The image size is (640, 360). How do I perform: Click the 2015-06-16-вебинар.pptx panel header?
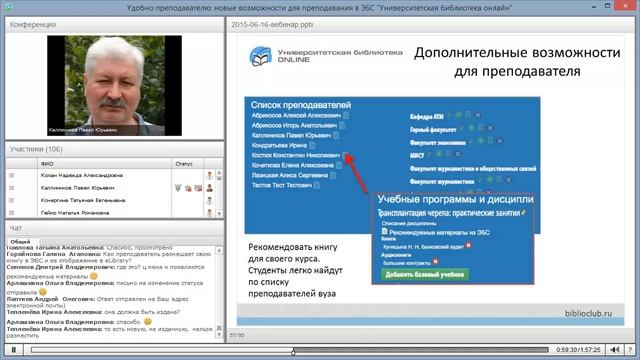coord(430,24)
